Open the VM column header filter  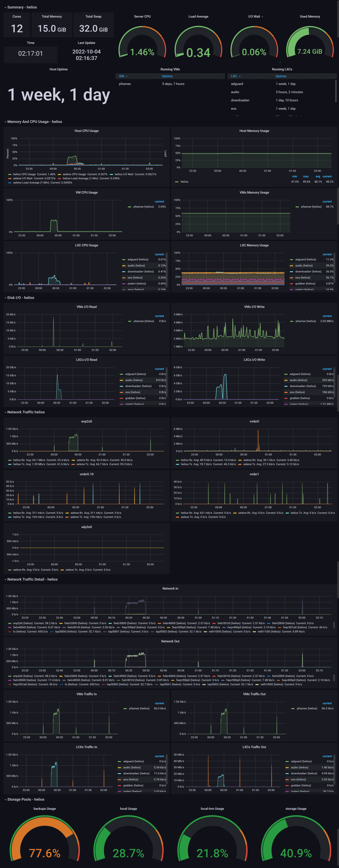tap(123, 76)
